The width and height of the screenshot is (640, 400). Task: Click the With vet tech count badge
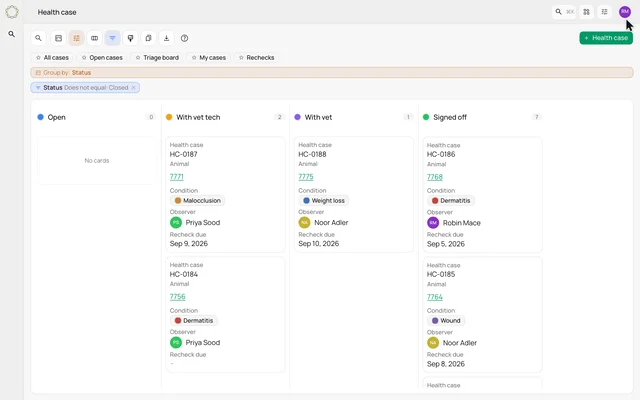[x=280, y=117]
